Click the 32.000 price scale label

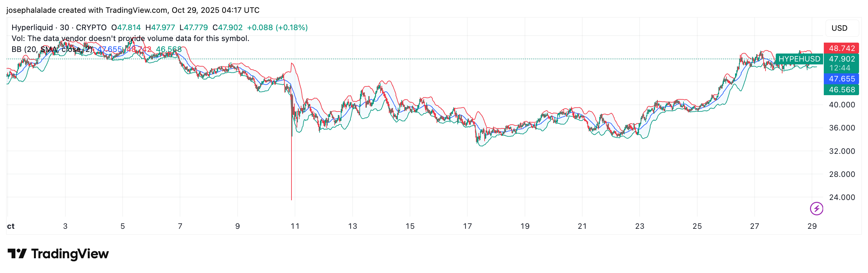coord(842,151)
